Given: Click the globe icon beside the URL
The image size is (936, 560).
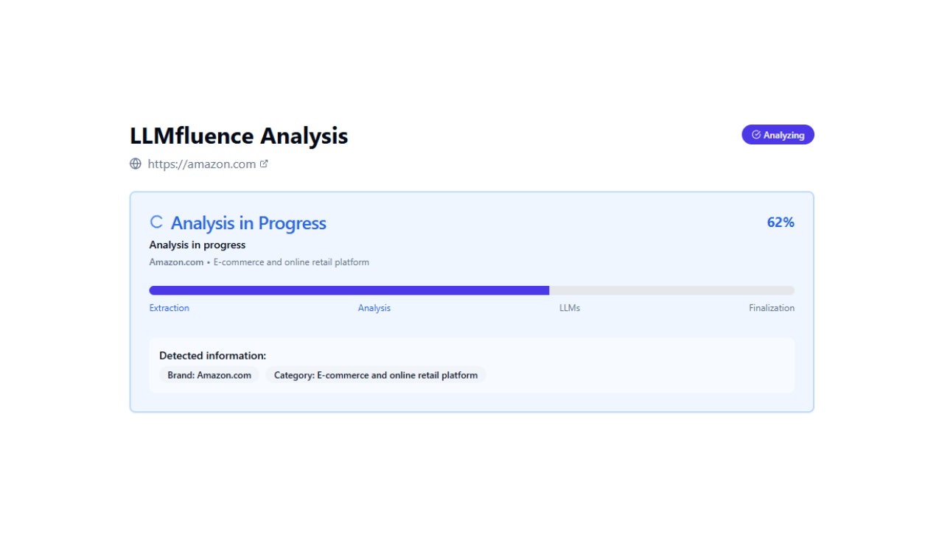Looking at the screenshot, I should (136, 164).
